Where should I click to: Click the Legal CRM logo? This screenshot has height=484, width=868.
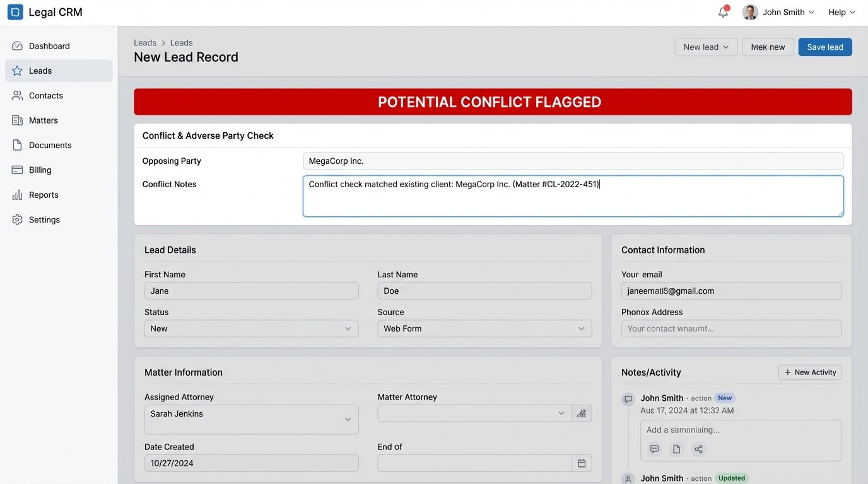15,11
